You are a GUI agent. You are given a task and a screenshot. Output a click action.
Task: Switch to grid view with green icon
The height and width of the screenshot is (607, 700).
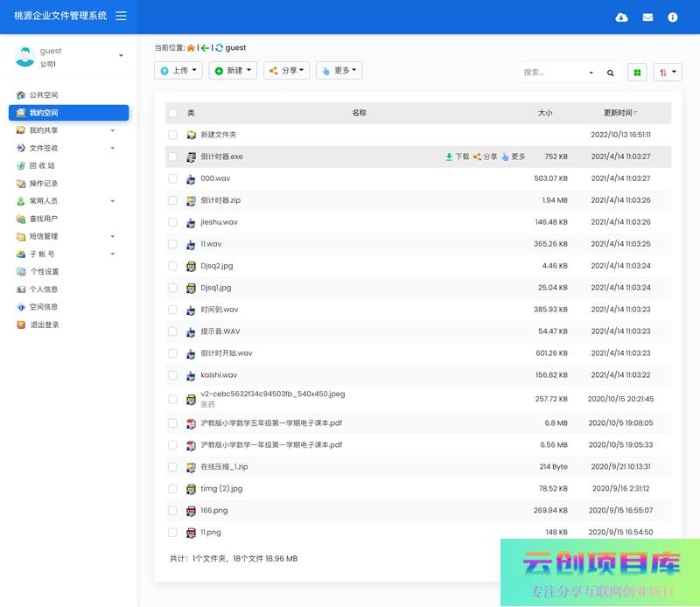coord(638,73)
